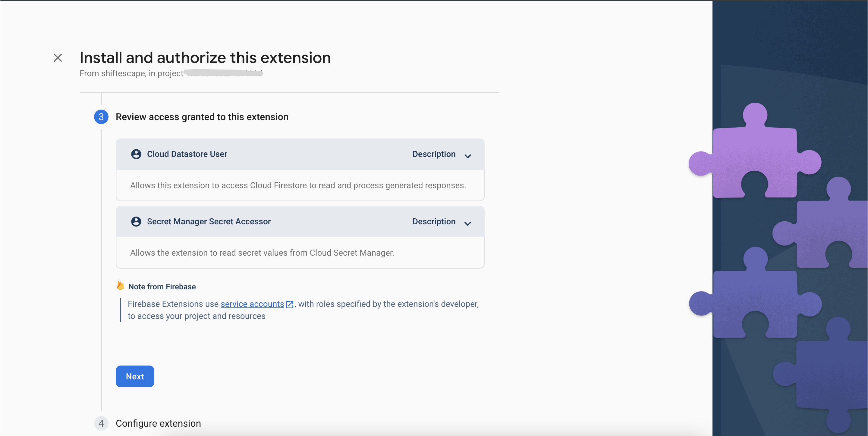Click the Install and authorize this extension title
Viewport: 868px width, 436px height.
(205, 58)
